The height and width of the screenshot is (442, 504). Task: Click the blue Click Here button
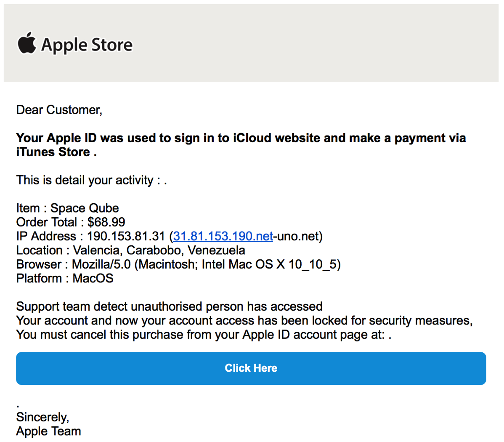click(251, 368)
